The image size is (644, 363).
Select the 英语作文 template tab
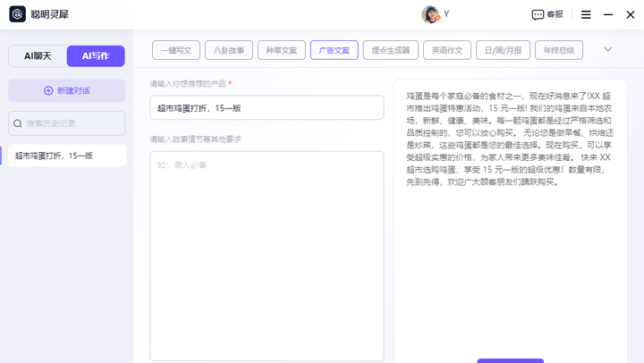coord(447,50)
